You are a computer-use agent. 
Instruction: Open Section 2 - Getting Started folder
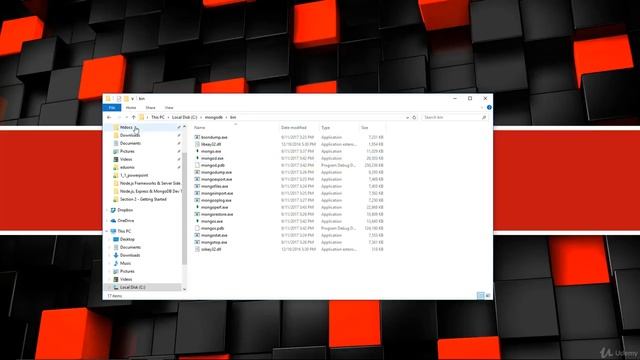tap(143, 199)
